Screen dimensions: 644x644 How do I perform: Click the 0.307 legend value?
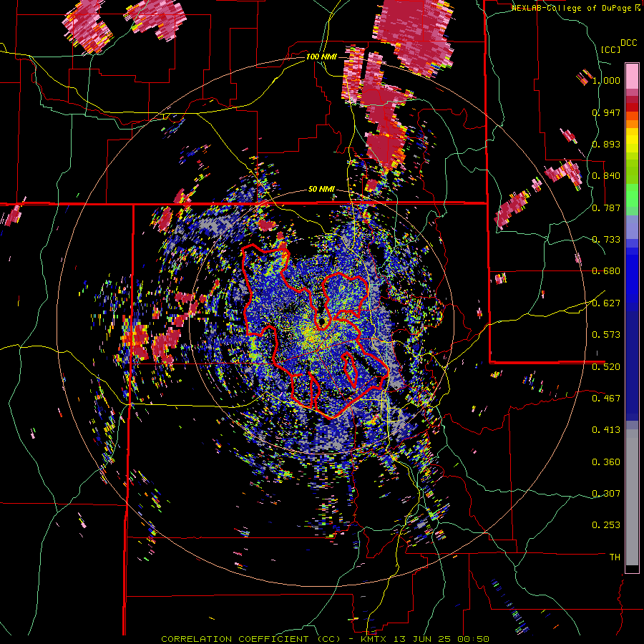point(606,493)
